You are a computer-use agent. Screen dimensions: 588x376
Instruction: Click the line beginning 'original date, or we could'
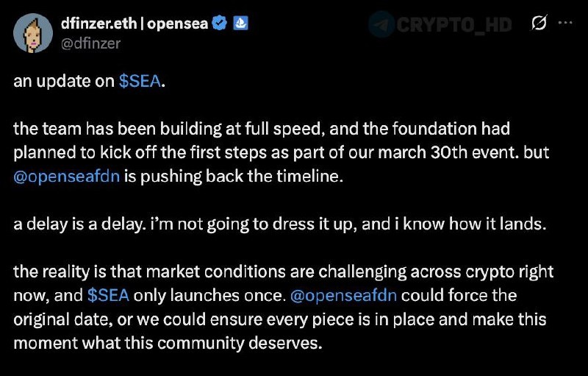[x=280, y=319]
